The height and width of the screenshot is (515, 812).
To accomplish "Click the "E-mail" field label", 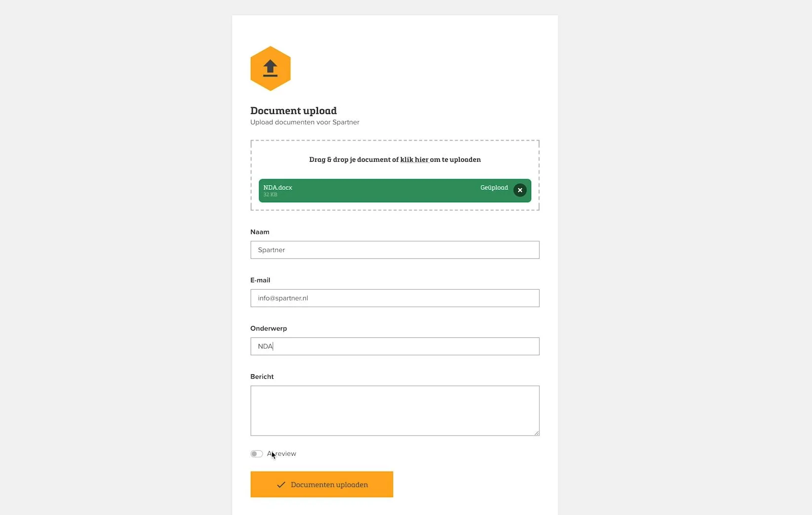I will (x=260, y=280).
